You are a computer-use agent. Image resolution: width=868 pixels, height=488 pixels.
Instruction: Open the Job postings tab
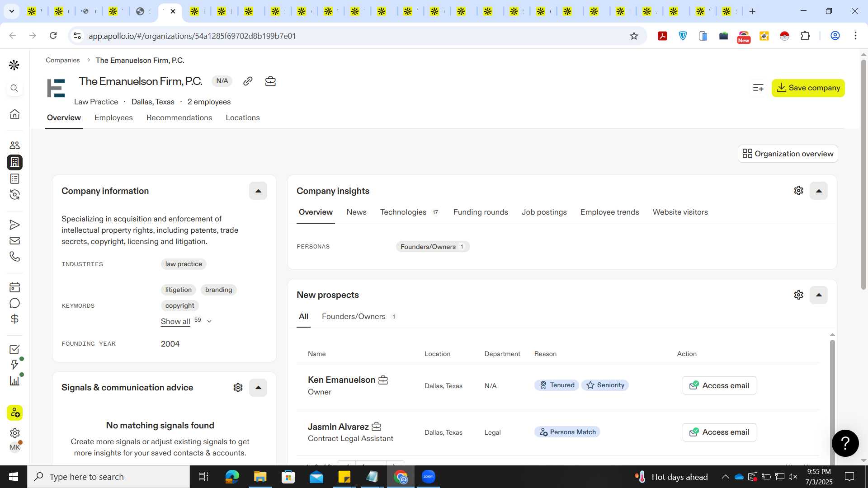[x=544, y=212]
